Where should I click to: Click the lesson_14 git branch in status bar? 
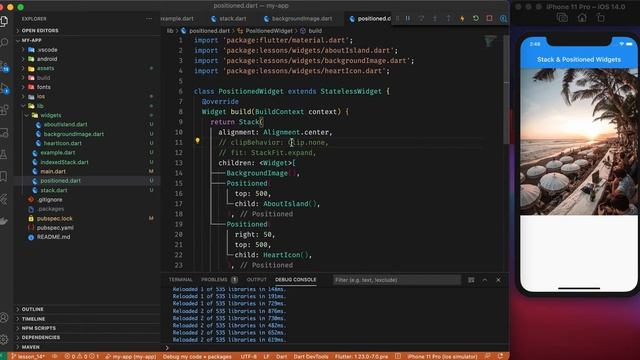point(28,356)
